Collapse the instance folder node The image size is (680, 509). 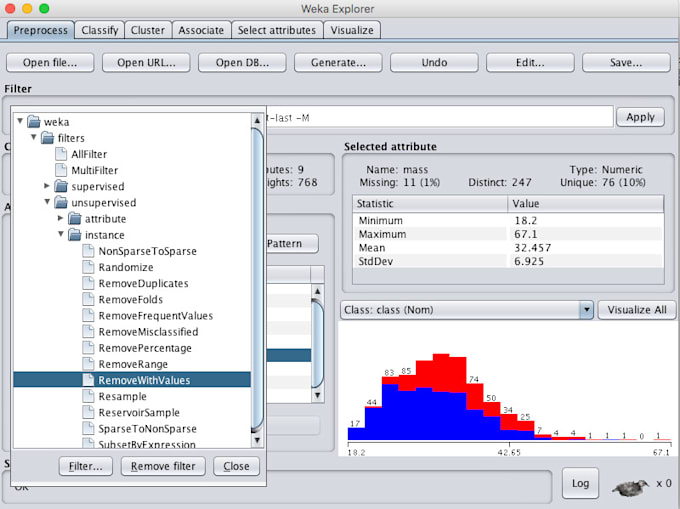click(x=60, y=235)
